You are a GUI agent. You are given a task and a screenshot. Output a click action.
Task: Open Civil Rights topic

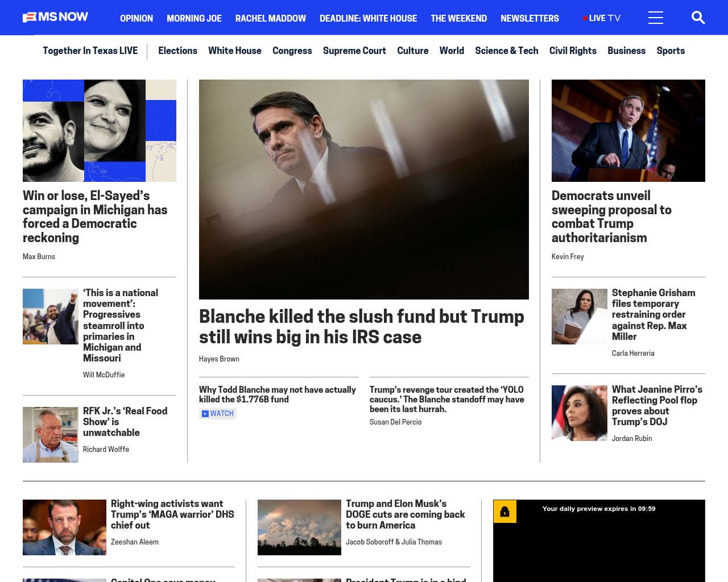point(573,51)
